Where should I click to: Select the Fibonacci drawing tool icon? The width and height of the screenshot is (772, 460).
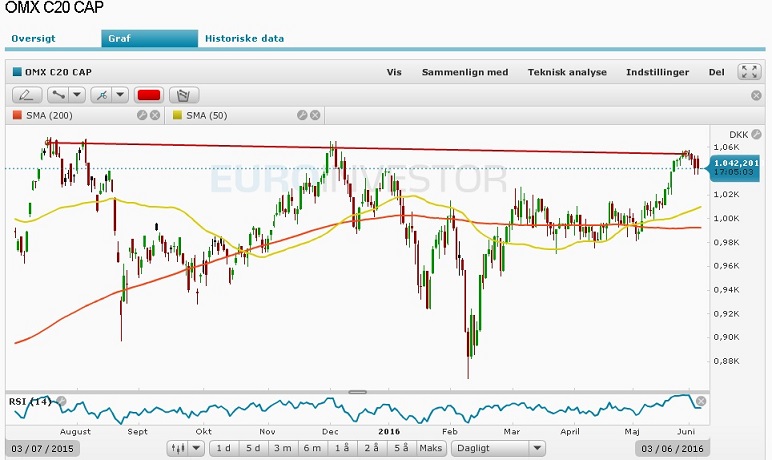[102, 95]
